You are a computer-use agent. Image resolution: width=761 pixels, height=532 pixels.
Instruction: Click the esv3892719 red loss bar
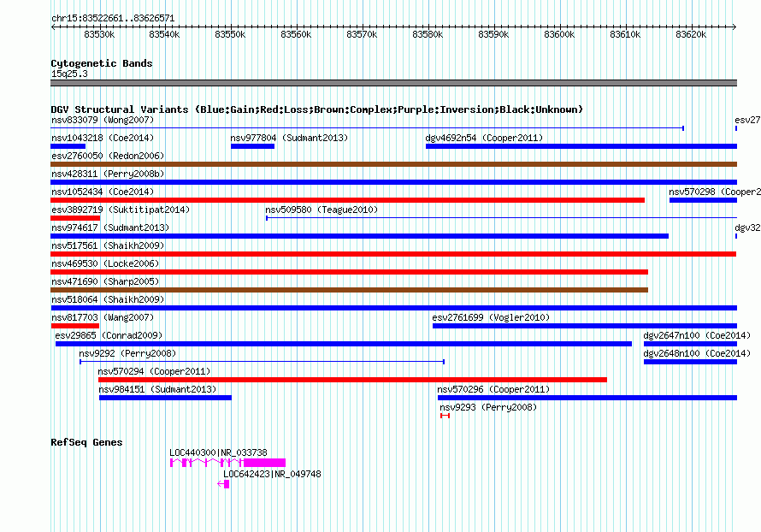coord(75,218)
